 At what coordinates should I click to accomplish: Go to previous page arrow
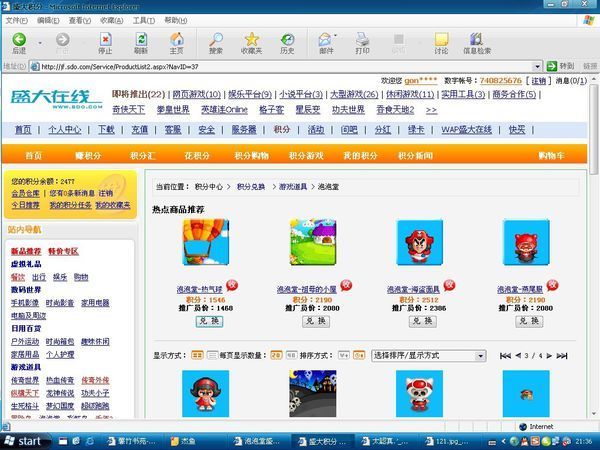[518, 355]
